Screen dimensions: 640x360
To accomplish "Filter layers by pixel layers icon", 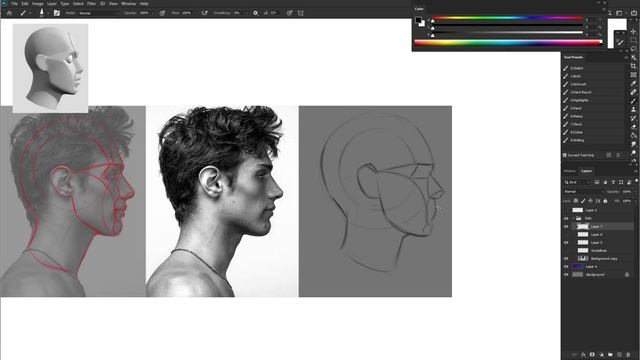I will point(597,182).
